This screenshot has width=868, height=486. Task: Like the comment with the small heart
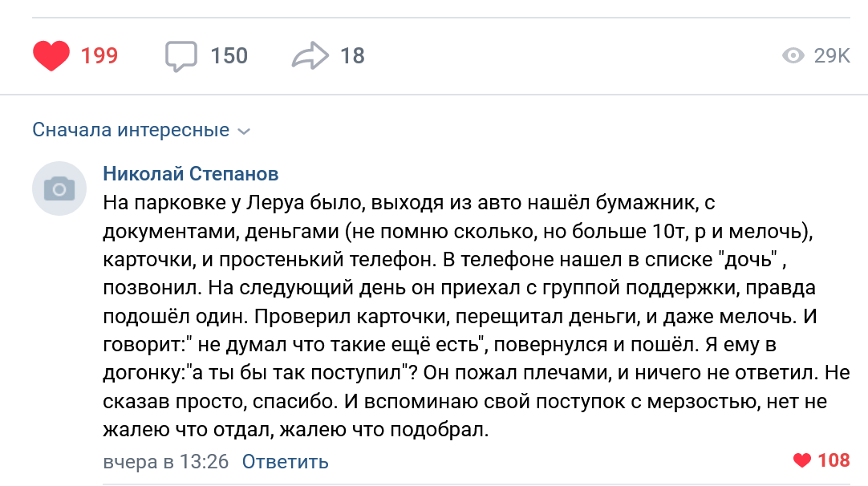[x=801, y=460]
